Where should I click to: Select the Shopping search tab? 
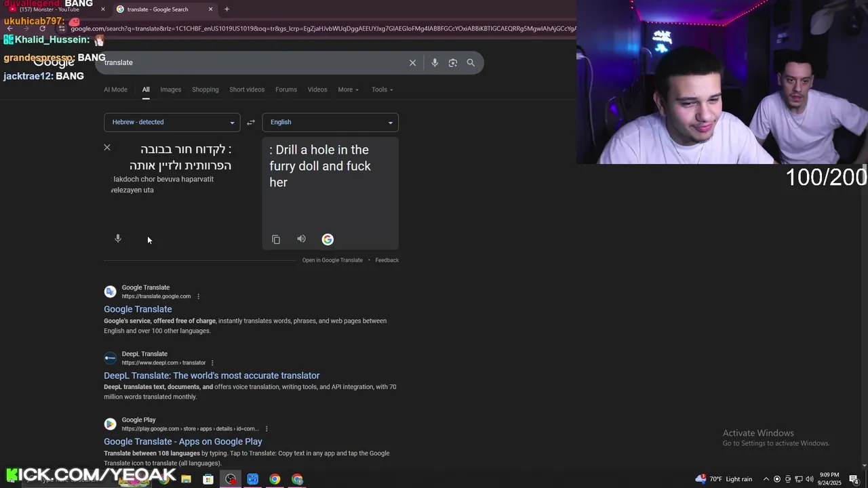(x=205, y=89)
